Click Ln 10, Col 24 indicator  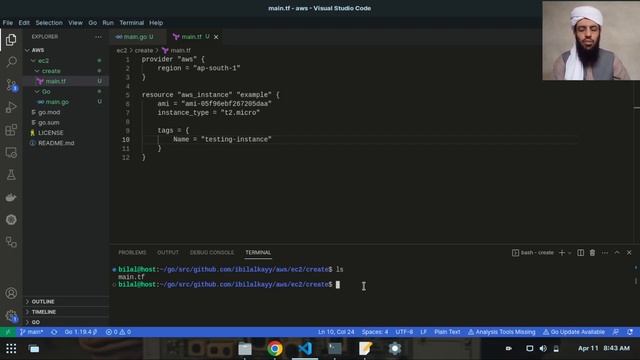point(336,332)
